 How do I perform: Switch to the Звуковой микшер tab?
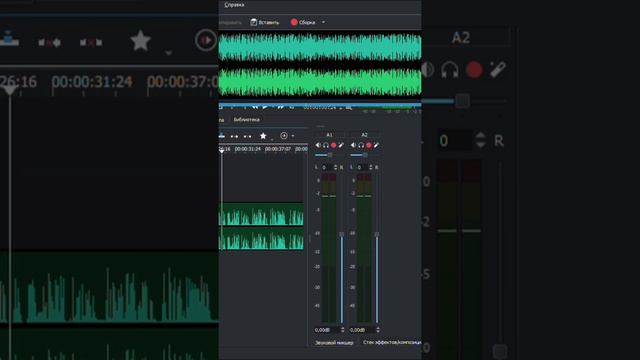[x=334, y=342]
